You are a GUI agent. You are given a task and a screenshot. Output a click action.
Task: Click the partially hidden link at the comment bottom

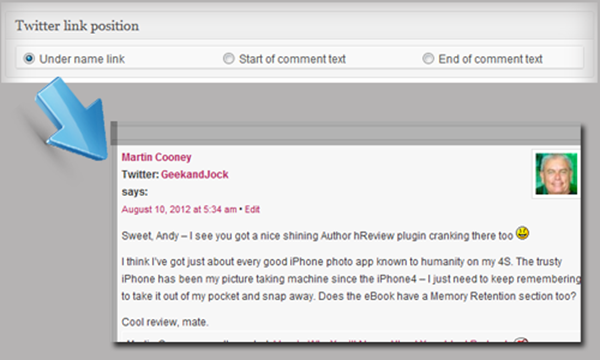click(390, 340)
